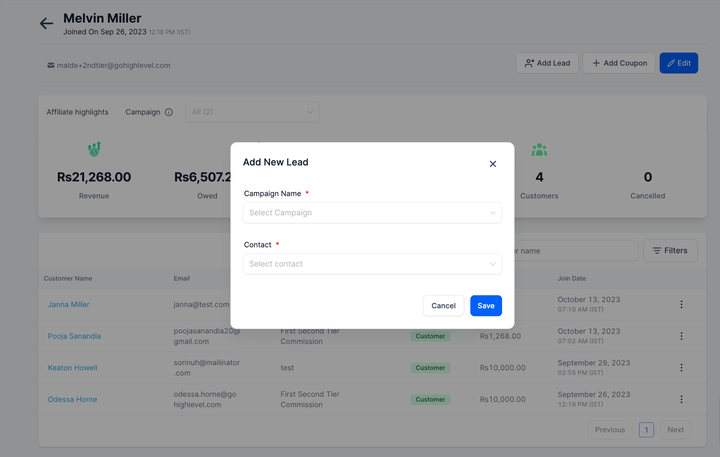Open the Select Campaign dropdown
This screenshot has width=720, height=457.
pyautogui.click(x=372, y=213)
